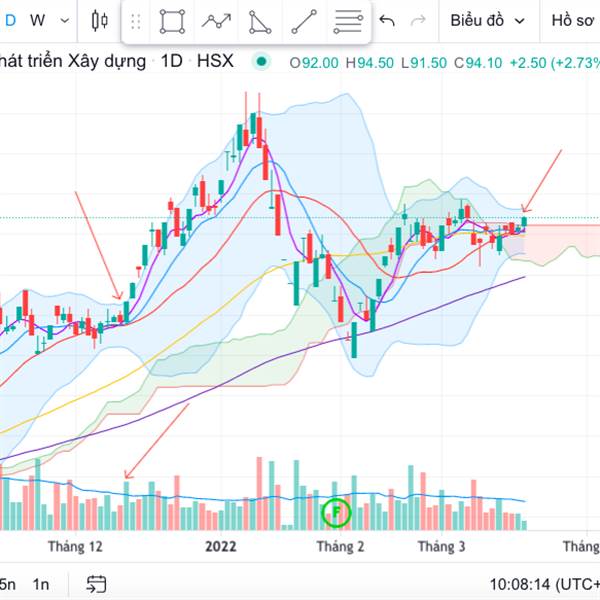The height and width of the screenshot is (600, 600).
Task: Click the H94.50 high value
Action: pos(370,63)
